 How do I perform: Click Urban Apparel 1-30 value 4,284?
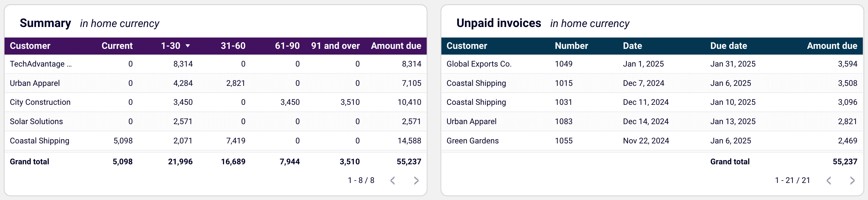[x=183, y=83]
